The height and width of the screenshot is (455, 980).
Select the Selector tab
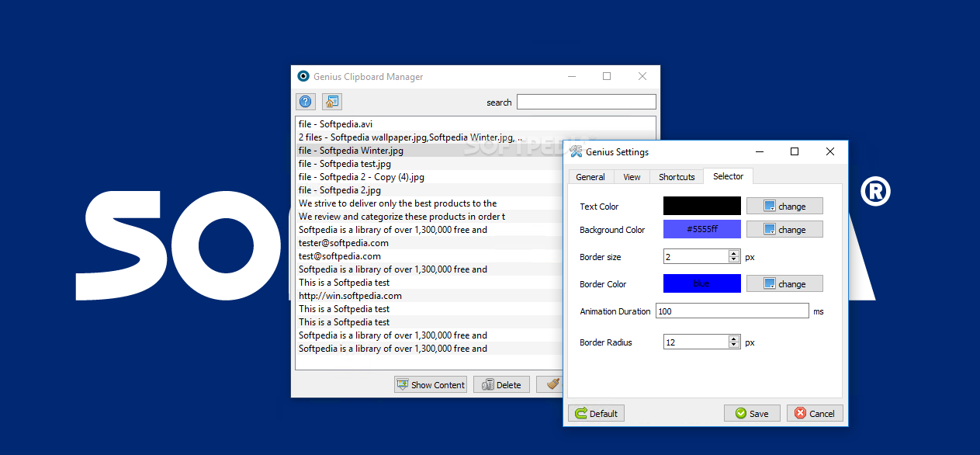728,176
